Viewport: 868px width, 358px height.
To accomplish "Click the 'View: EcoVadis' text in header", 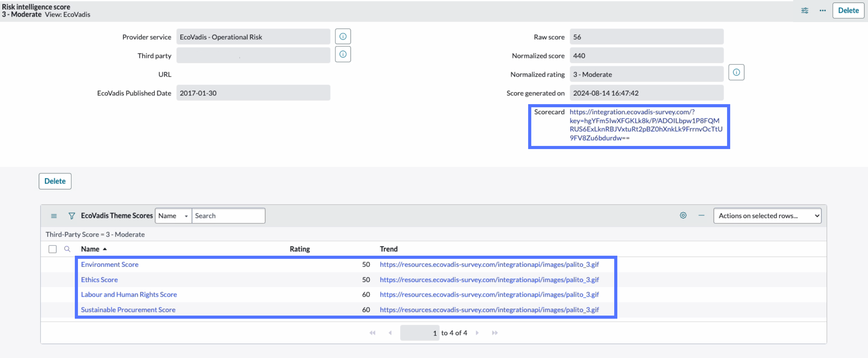I will click(x=67, y=14).
